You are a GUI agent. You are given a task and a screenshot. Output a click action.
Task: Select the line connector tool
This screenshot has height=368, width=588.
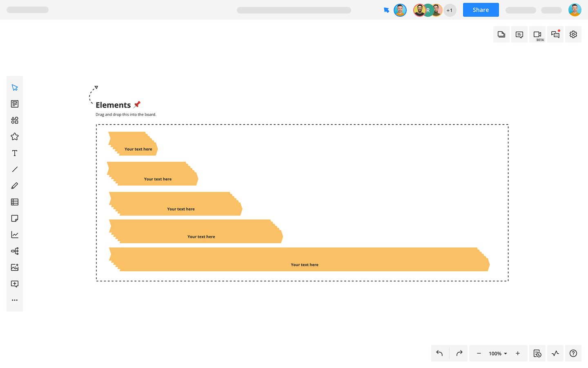pyautogui.click(x=15, y=169)
